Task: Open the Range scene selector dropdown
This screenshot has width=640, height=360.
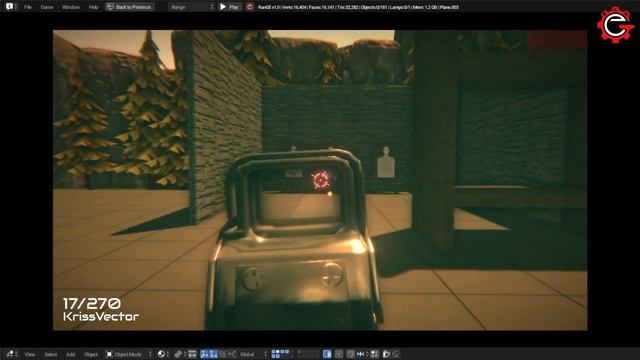Action: coord(191,7)
